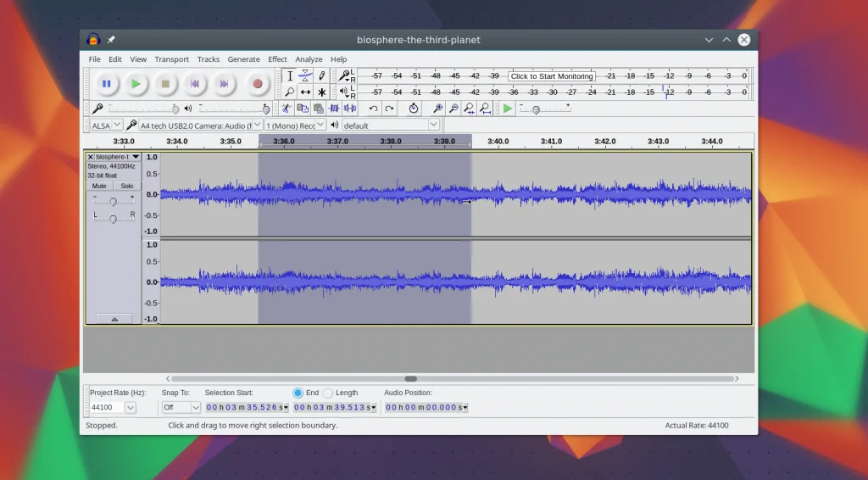This screenshot has width=868, height=480.
Task: Click the red Record button
Action: coord(258,83)
